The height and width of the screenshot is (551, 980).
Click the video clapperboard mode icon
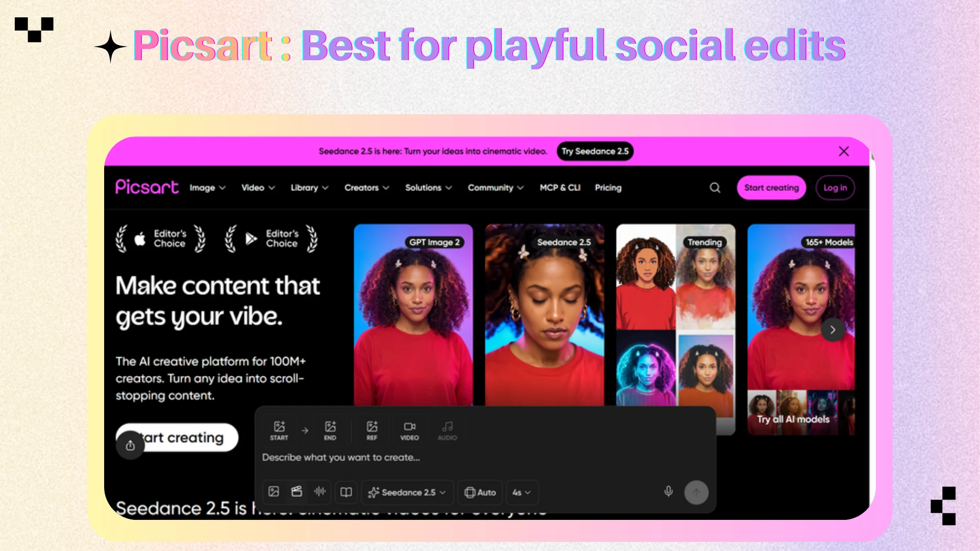tap(297, 492)
